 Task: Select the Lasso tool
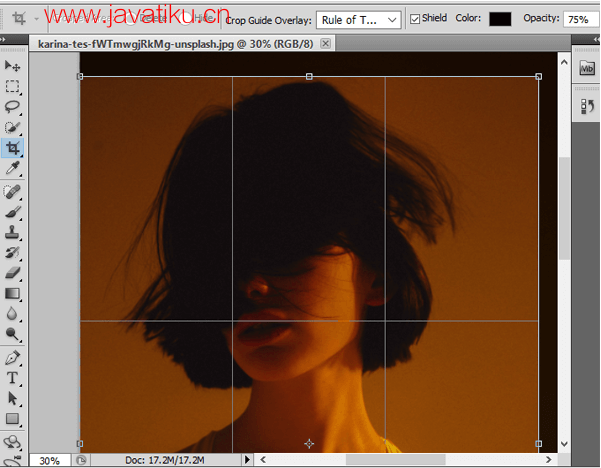coord(12,107)
